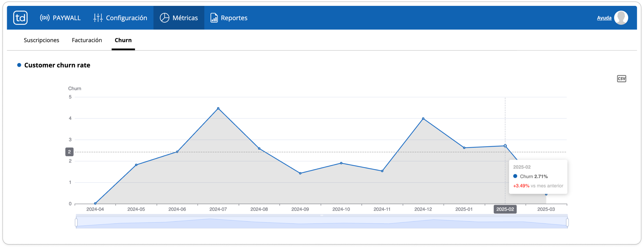Click the td logo icon

pos(20,18)
